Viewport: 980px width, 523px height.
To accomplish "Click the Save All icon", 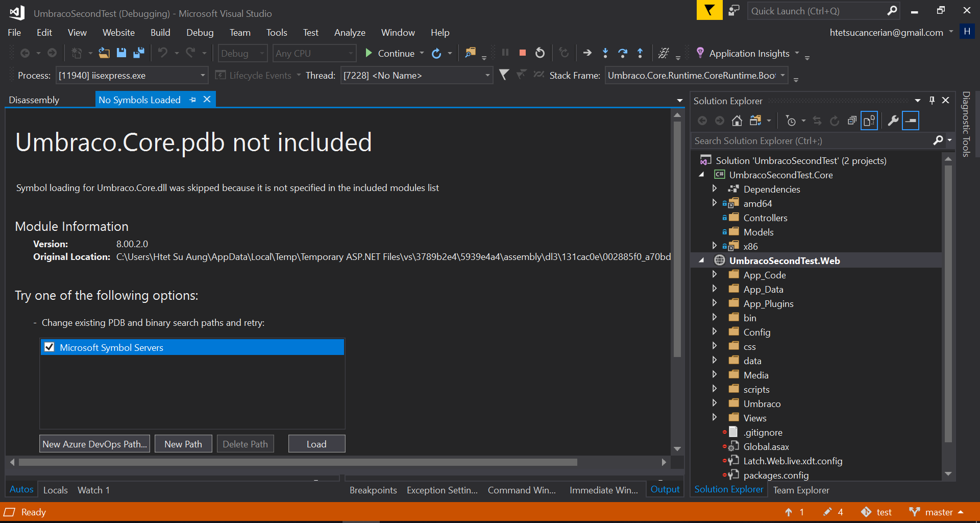I will click(138, 53).
